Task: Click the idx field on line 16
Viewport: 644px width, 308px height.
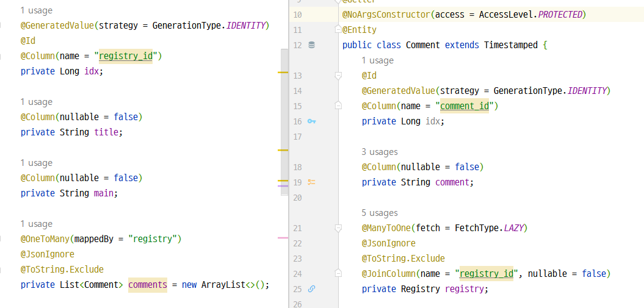Action: pyautogui.click(x=432, y=121)
